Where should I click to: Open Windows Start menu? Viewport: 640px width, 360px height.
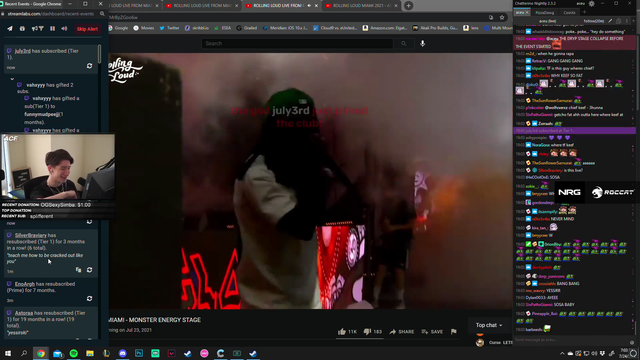click(x=8, y=353)
